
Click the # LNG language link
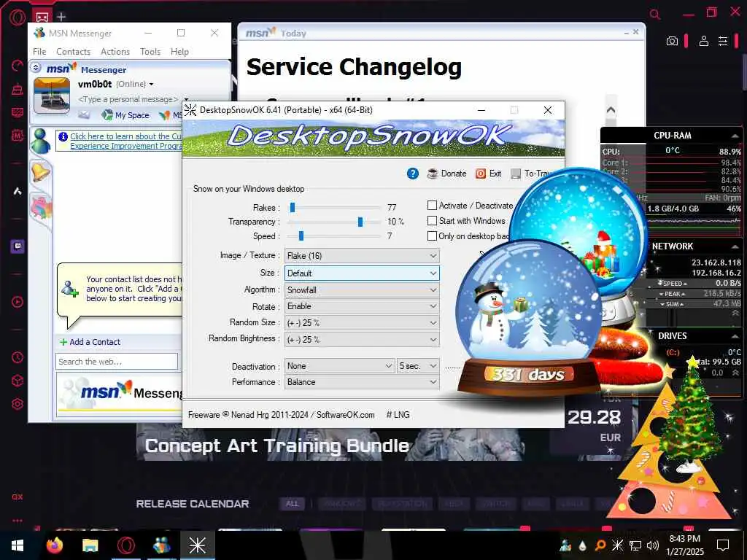(x=398, y=415)
